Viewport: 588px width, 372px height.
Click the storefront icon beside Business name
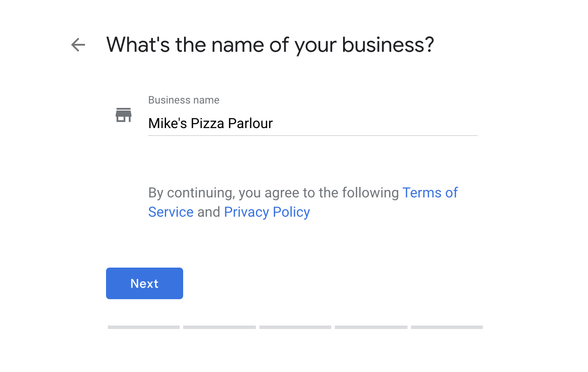[124, 115]
